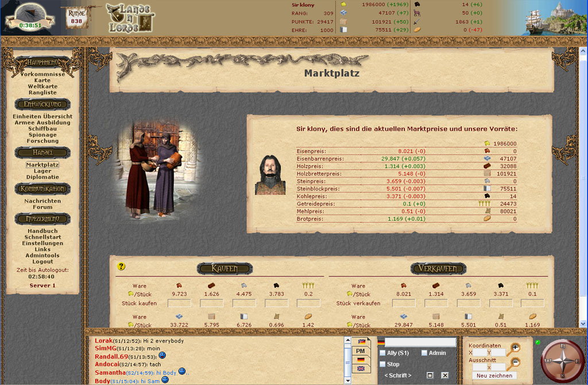This screenshot has width=588, height=385.
Task: Click the green connection status dot
Action: [537, 343]
